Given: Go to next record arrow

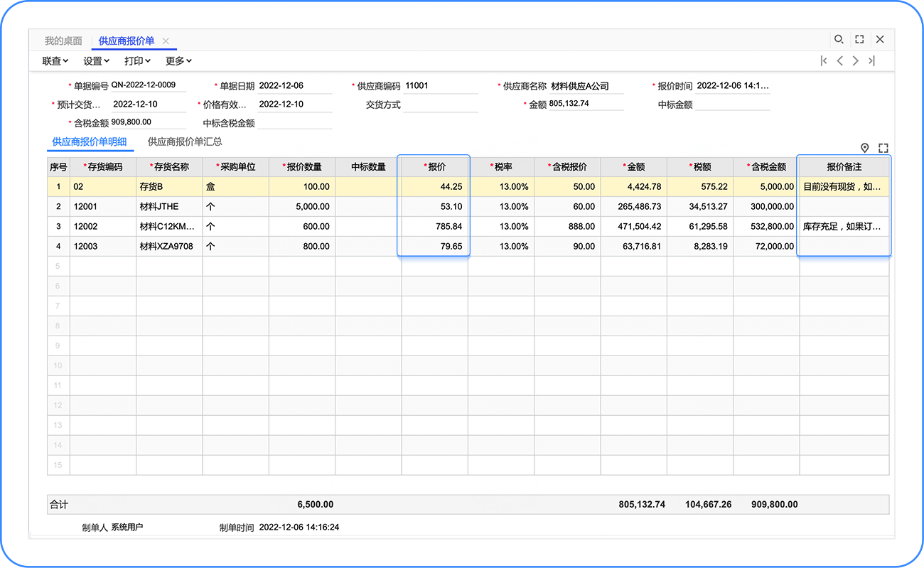Looking at the screenshot, I should tap(856, 61).
